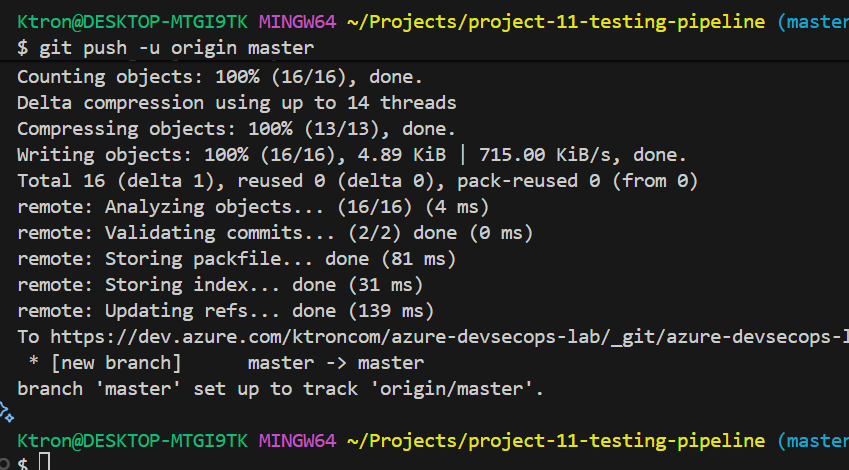The width and height of the screenshot is (849, 470).
Task: Click Ktron@DESKTOP-MTGI9TK in the top prompt
Action: coord(132,21)
